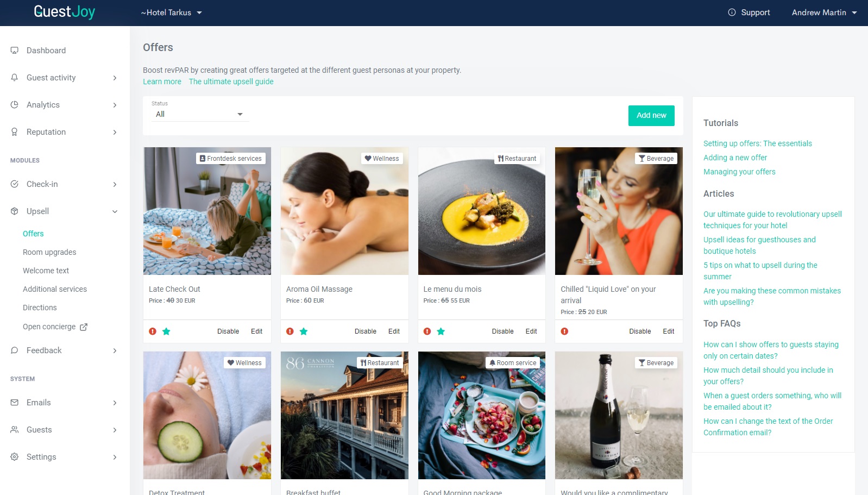Click the Detox Treatment offer image
The image size is (868, 495).
207,415
